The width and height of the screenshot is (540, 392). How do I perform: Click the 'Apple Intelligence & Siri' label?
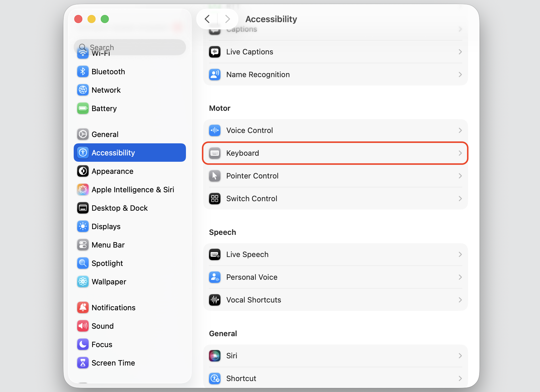tap(133, 190)
